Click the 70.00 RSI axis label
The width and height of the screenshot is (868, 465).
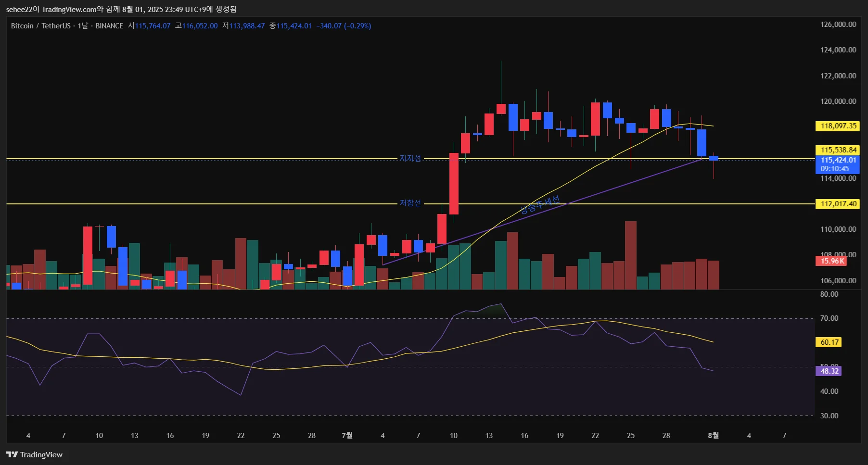point(829,318)
